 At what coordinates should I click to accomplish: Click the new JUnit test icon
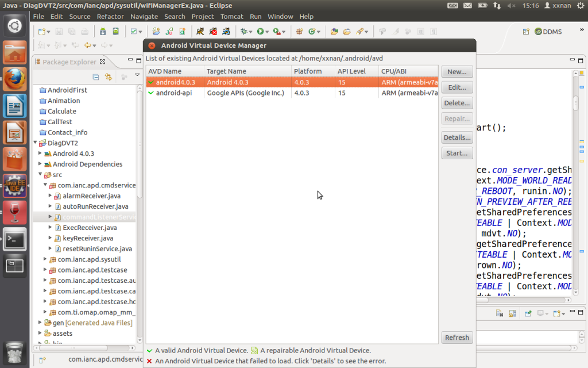[169, 32]
